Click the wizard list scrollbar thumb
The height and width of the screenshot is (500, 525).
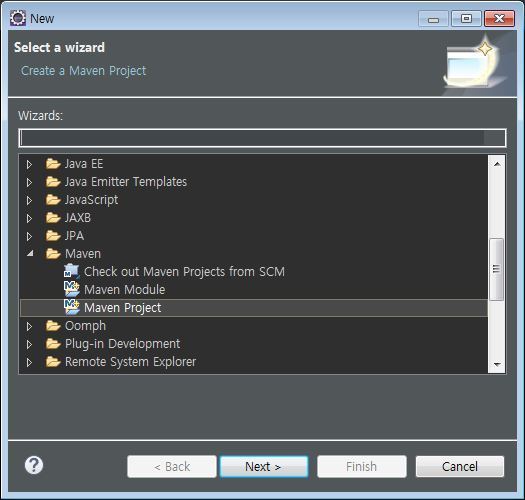[x=497, y=269]
